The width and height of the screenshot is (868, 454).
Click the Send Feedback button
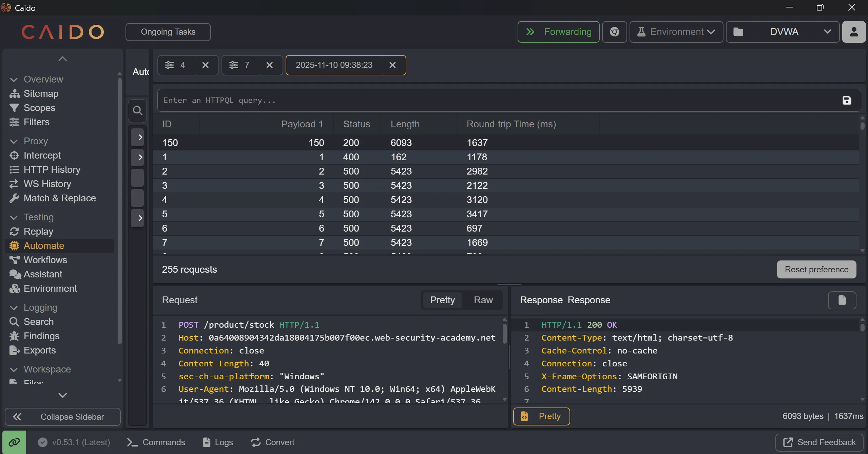tap(819, 442)
